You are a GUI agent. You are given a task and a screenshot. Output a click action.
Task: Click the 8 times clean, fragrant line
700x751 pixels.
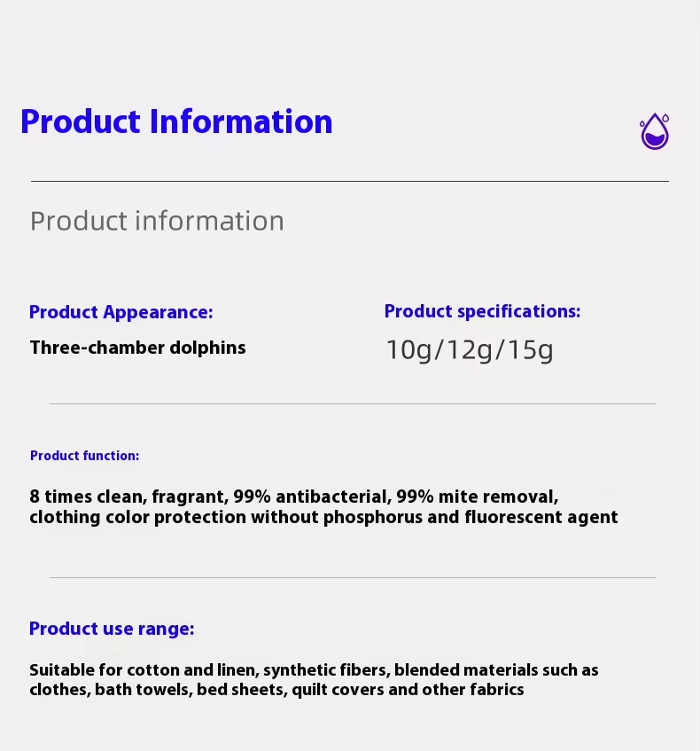(294, 497)
